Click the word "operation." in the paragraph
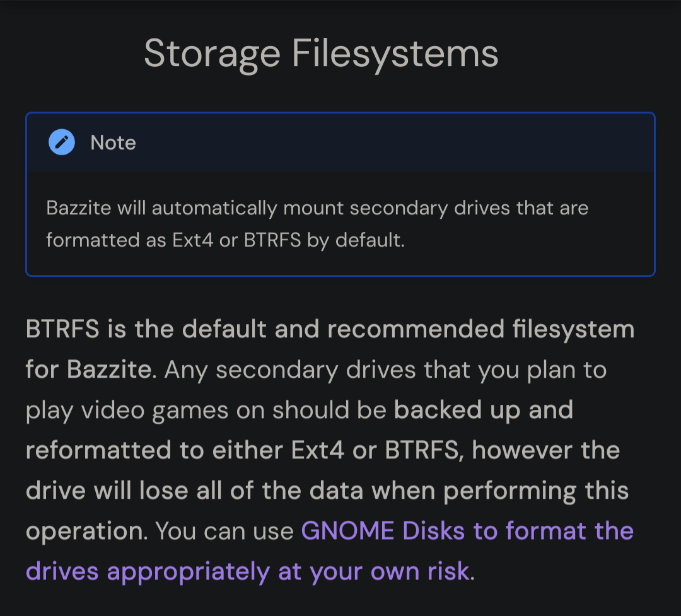The image size is (681, 616). 86,532
